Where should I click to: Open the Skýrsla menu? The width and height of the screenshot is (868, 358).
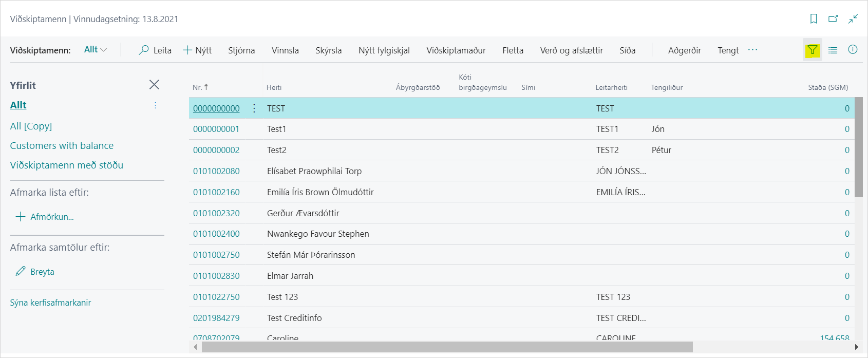[x=328, y=50]
